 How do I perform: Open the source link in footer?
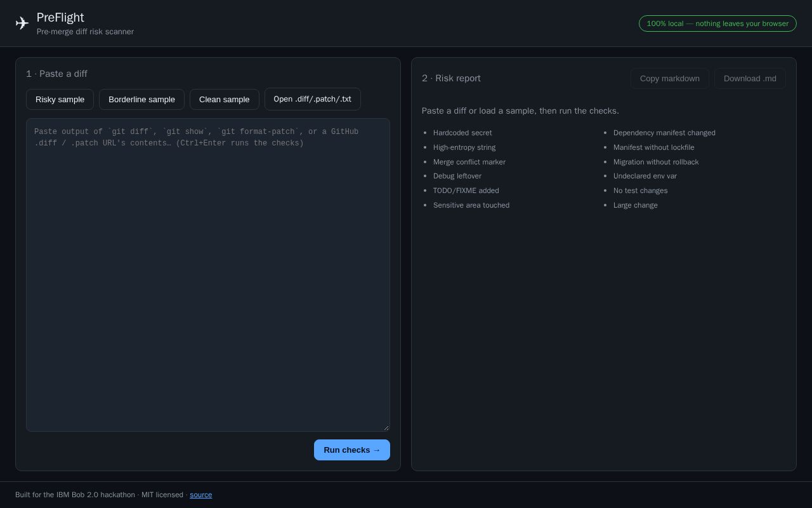(201, 495)
